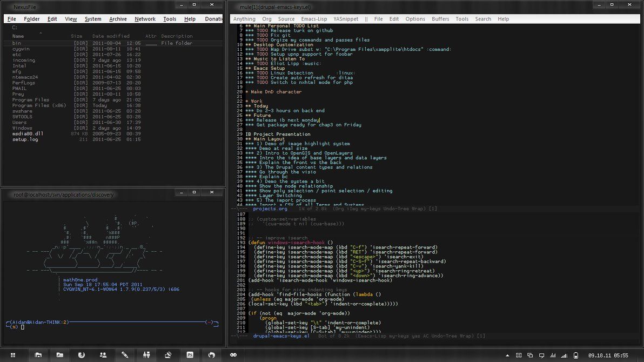This screenshot has height=362, width=644.
Task: Open the YASnippet menu in Emacs
Action: point(345,19)
